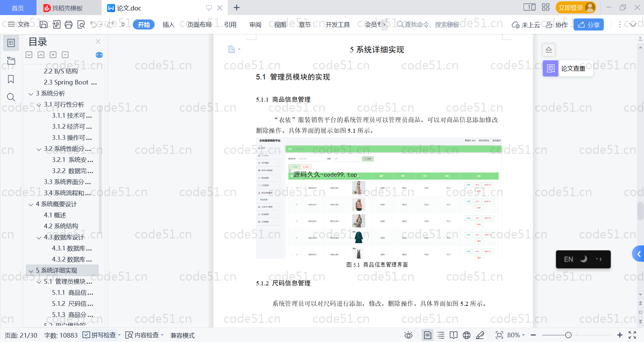Open the 80% zoom level dropdown
The width and height of the screenshot is (644, 342).
tap(516, 335)
